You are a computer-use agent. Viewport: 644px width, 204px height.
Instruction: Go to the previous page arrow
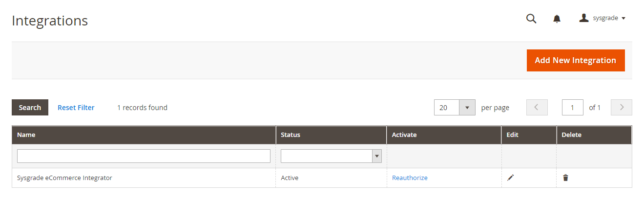click(537, 108)
